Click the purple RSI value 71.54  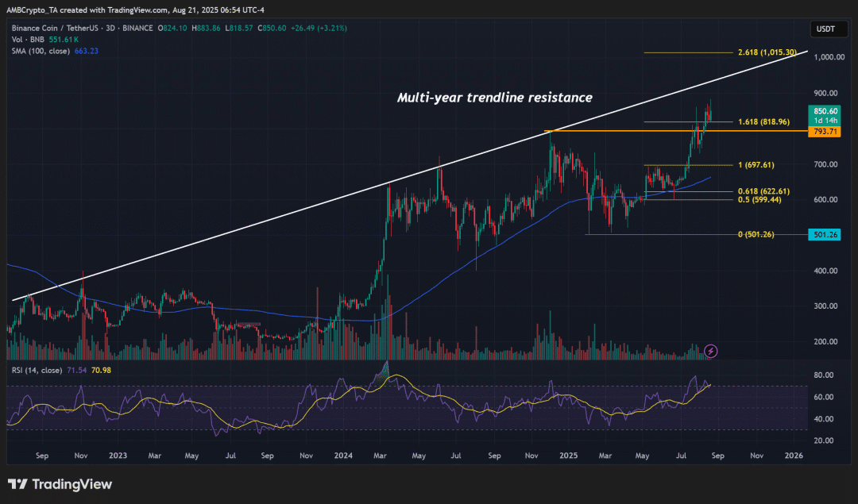click(x=76, y=370)
